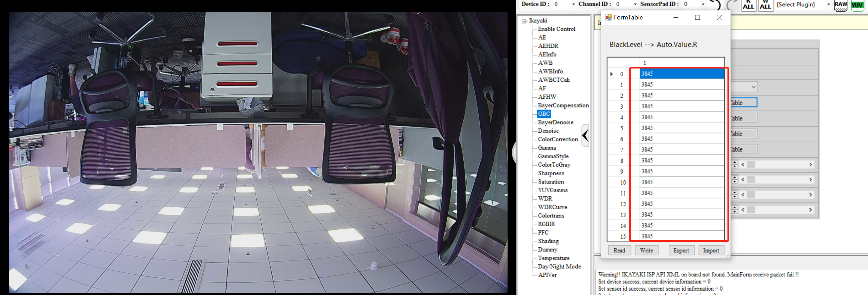Open YUVGamma in the tree

point(553,190)
